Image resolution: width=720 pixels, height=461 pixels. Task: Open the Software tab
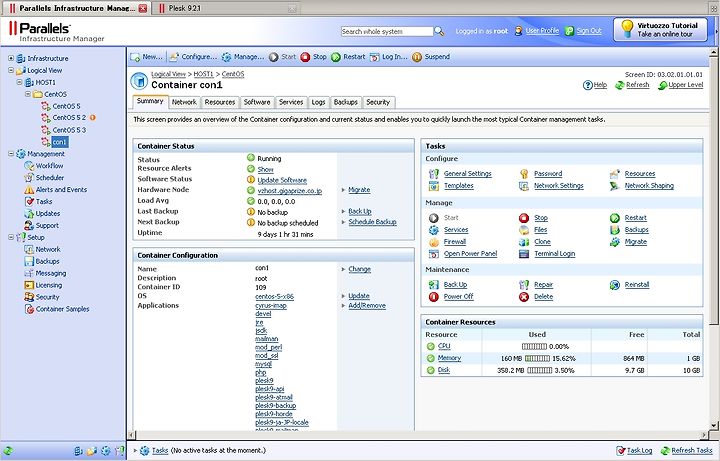click(x=257, y=102)
